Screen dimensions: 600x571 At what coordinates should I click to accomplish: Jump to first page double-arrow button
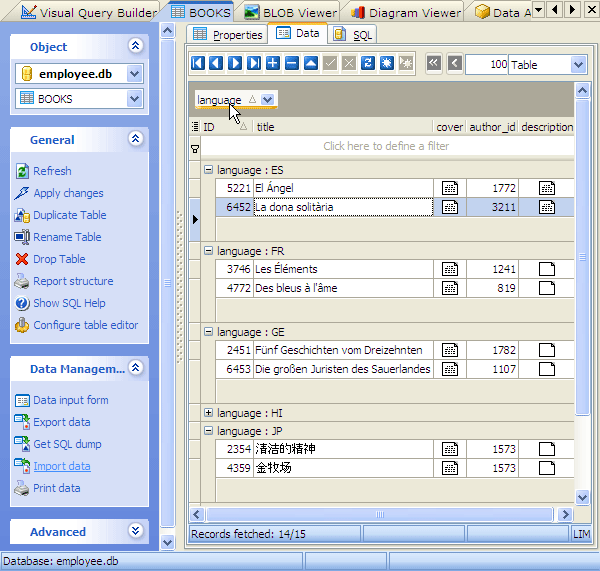(x=434, y=63)
